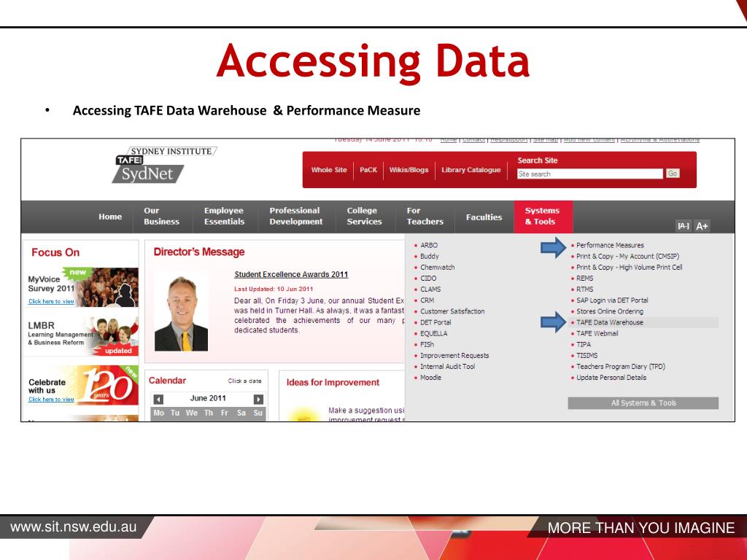Click the Director's Message heading

[x=198, y=252]
